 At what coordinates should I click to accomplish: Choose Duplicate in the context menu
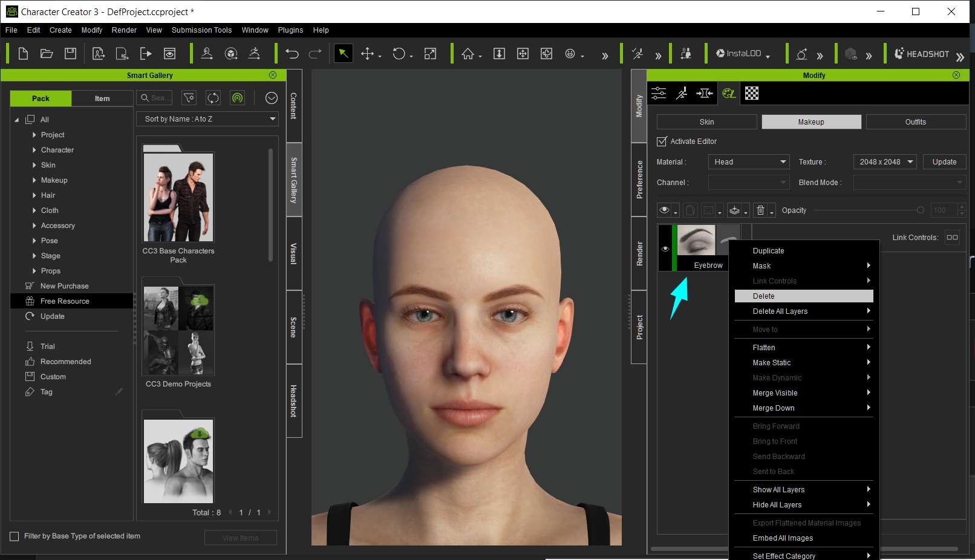point(804,251)
